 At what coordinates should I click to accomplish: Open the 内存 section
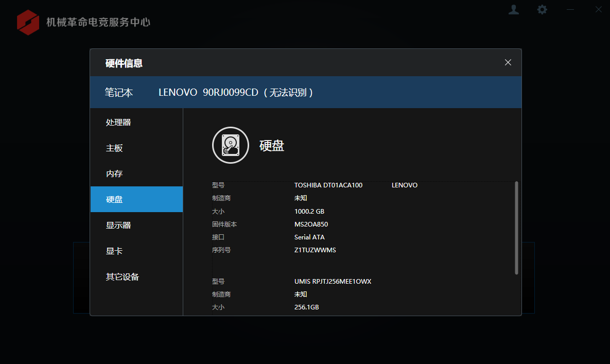(x=136, y=174)
